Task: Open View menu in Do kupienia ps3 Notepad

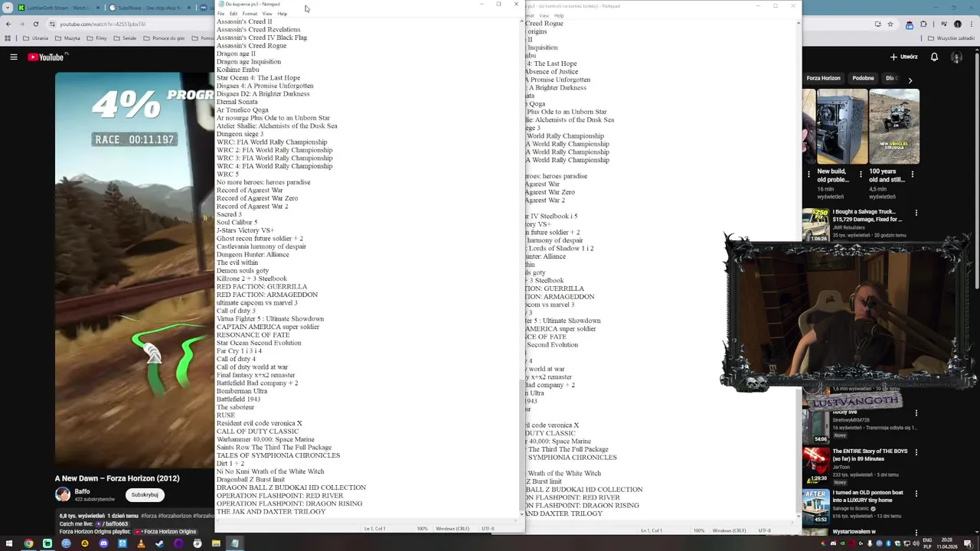Action: click(267, 14)
